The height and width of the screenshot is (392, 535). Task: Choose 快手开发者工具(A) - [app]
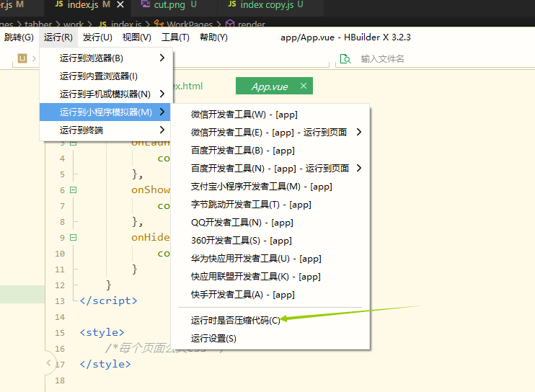[x=270, y=295]
